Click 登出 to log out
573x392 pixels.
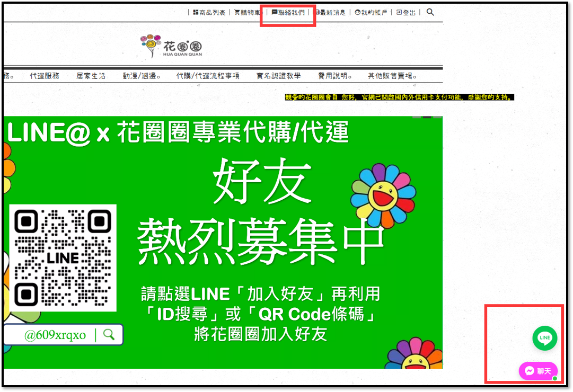(405, 12)
